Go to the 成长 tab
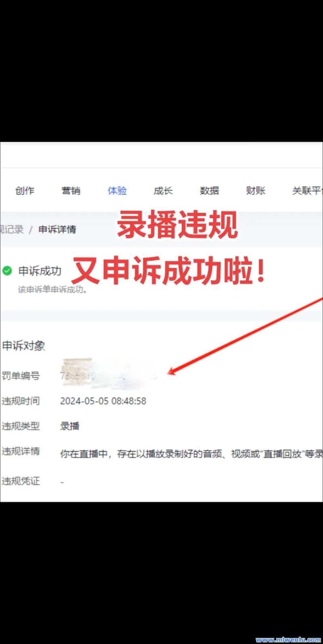Image resolution: width=323 pixels, height=644 pixels. tap(163, 191)
